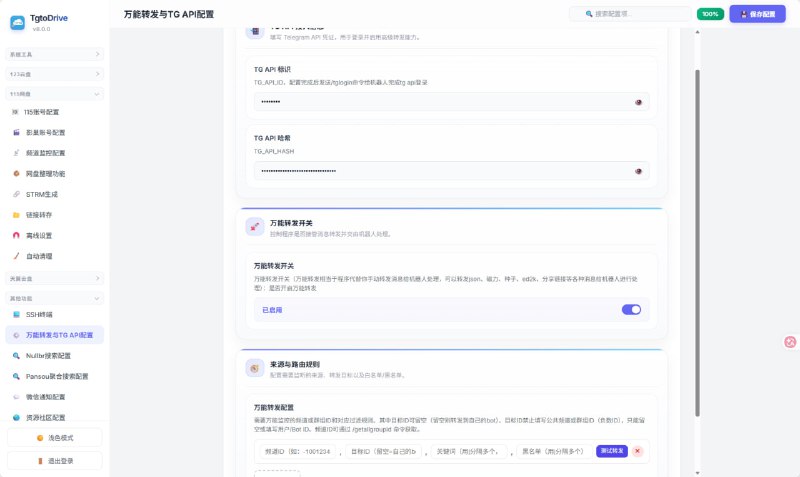Open the 网盘整理功能 menu item

tap(55, 173)
